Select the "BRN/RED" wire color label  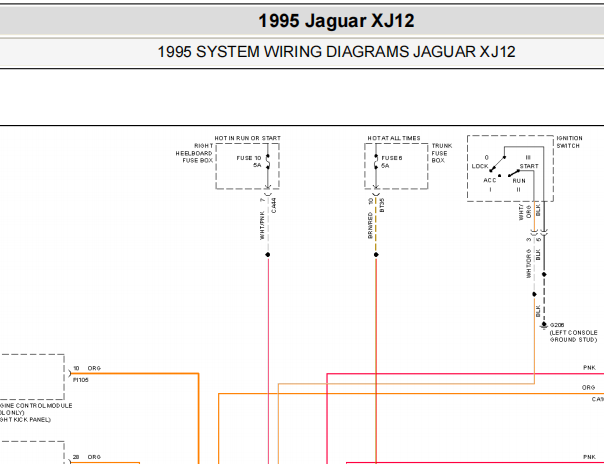point(370,225)
